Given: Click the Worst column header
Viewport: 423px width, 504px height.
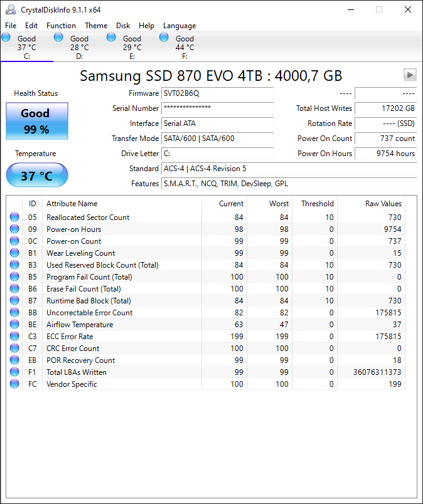Looking at the screenshot, I should [x=269, y=204].
